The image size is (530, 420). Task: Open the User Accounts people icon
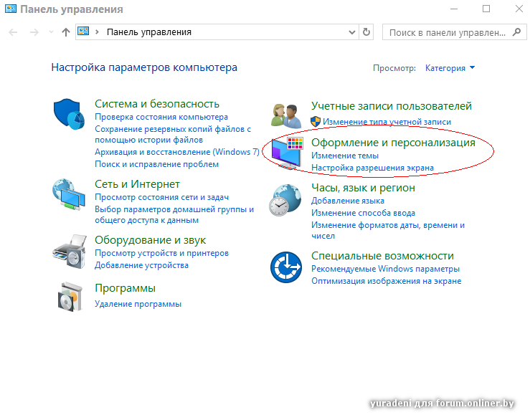[286, 116]
